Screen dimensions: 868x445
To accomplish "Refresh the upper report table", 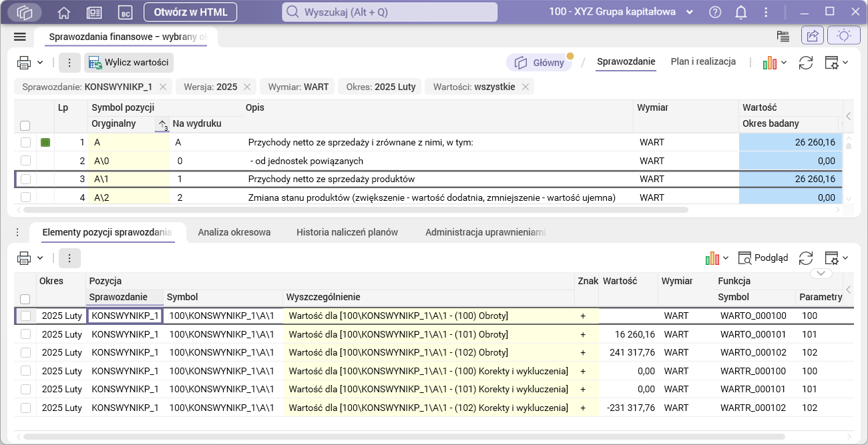I will coord(806,63).
